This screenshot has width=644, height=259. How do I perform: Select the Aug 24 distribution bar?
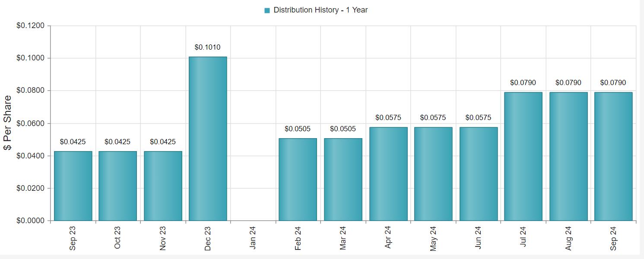(x=568, y=156)
